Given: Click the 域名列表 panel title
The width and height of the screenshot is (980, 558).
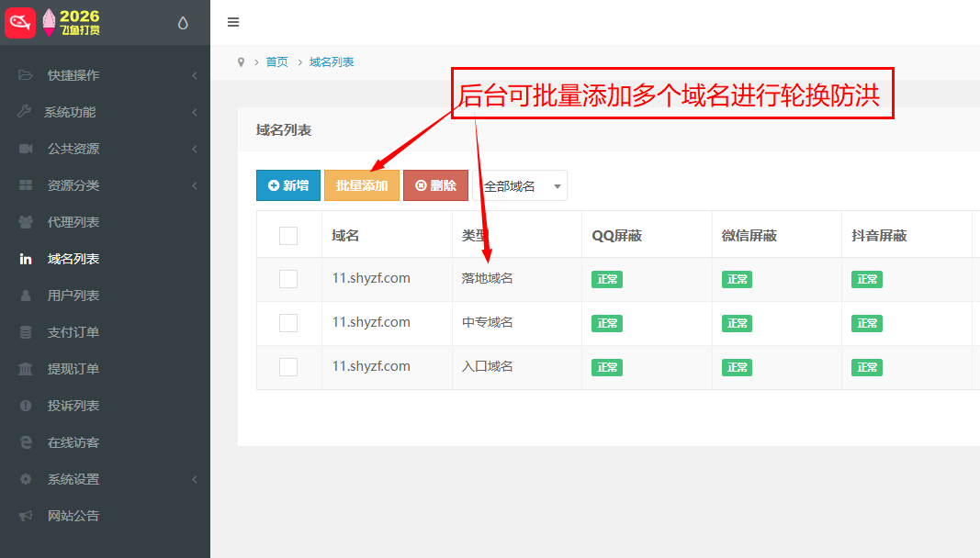Looking at the screenshot, I should pos(284,130).
